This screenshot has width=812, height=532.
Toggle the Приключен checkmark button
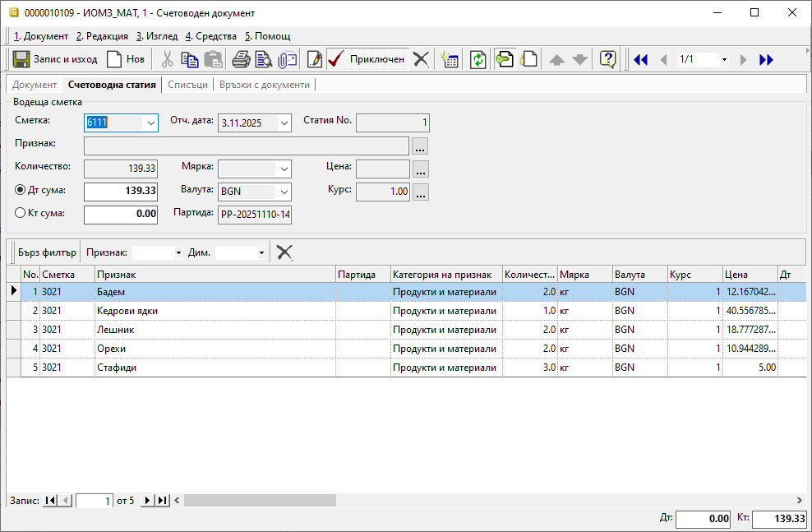(366, 59)
